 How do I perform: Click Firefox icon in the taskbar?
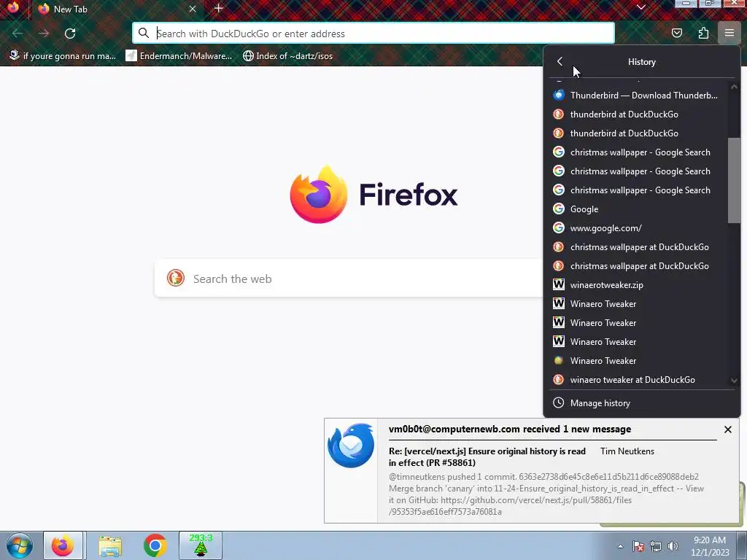[63, 545]
